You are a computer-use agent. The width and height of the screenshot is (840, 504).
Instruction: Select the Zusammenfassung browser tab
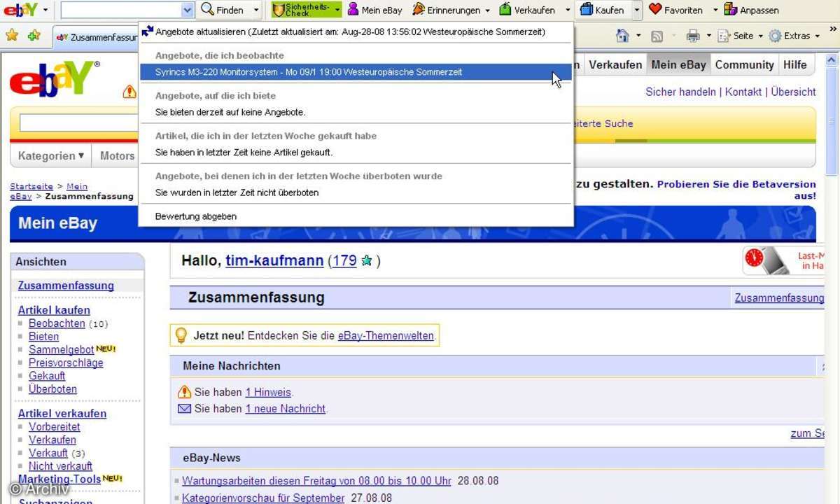pos(97,37)
